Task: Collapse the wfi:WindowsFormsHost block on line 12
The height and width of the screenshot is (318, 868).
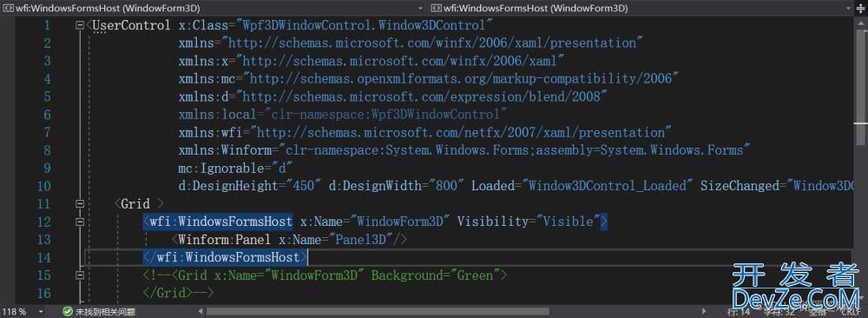Action: (x=80, y=222)
